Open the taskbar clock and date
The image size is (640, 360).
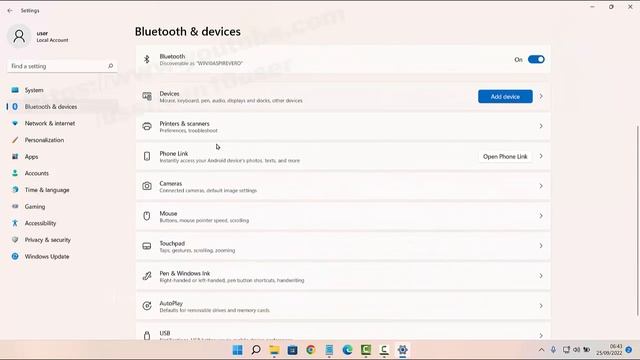point(609,350)
